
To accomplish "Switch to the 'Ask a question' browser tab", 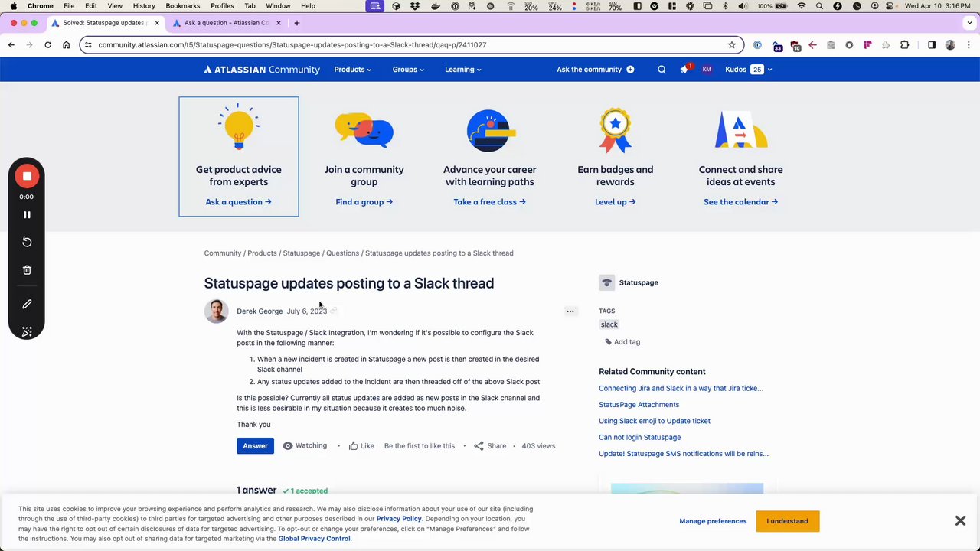I will tap(226, 23).
